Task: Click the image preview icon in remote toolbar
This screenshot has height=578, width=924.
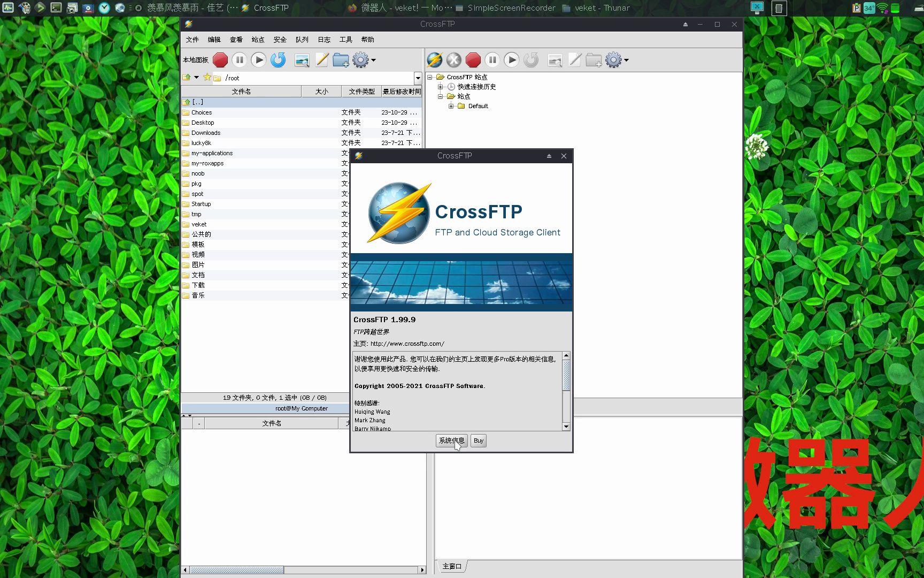Action: pos(555,60)
